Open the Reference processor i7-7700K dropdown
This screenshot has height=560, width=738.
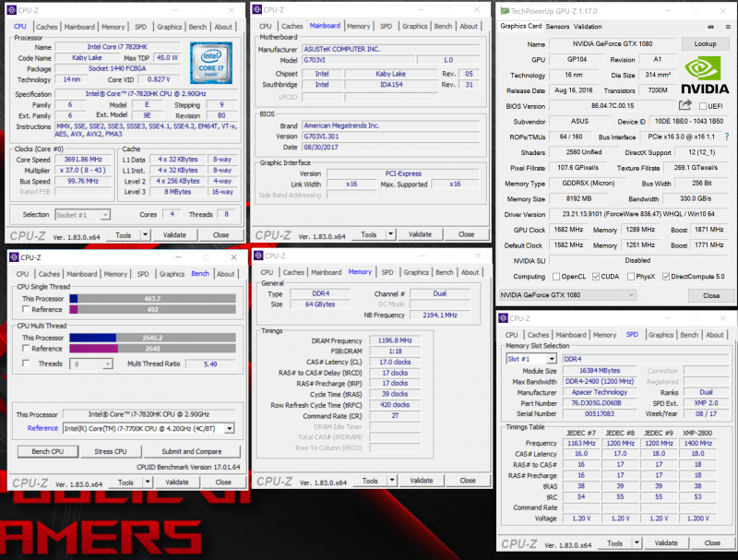coord(149,428)
